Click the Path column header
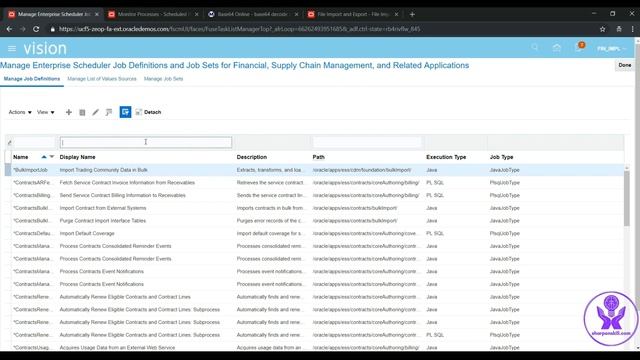 [319, 157]
